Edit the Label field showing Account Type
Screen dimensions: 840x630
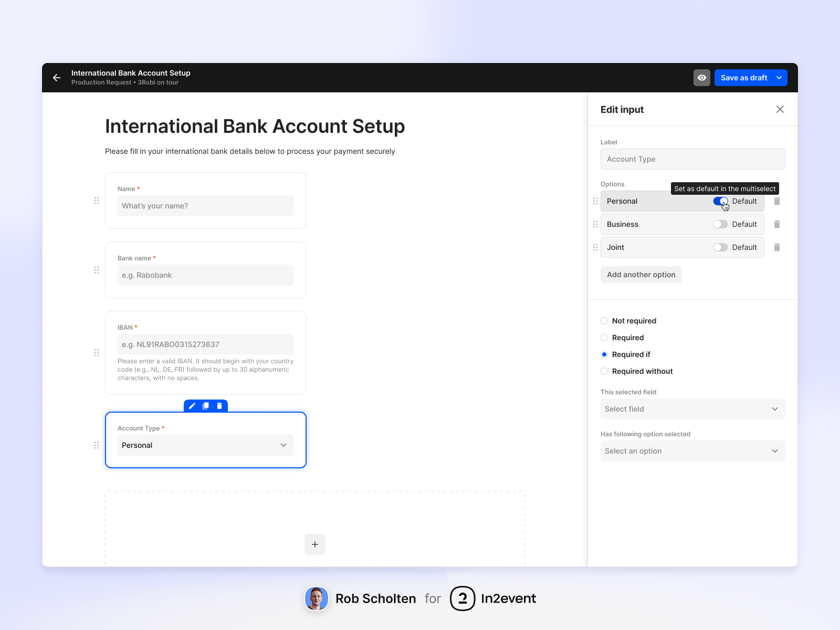pyautogui.click(x=693, y=159)
